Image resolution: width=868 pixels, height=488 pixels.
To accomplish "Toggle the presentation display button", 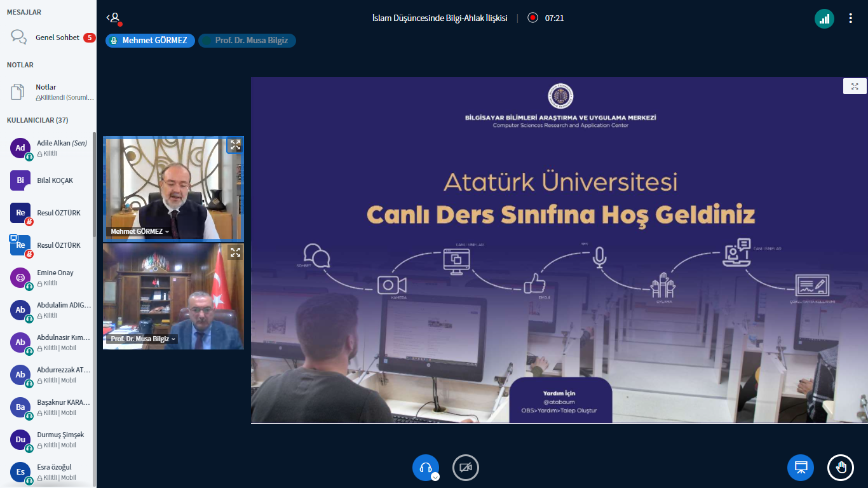I will [x=801, y=468].
